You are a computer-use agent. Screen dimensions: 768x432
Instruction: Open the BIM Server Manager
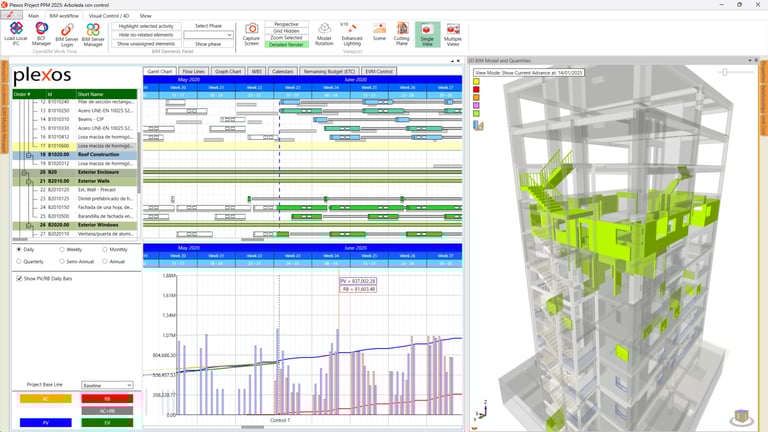click(x=93, y=35)
